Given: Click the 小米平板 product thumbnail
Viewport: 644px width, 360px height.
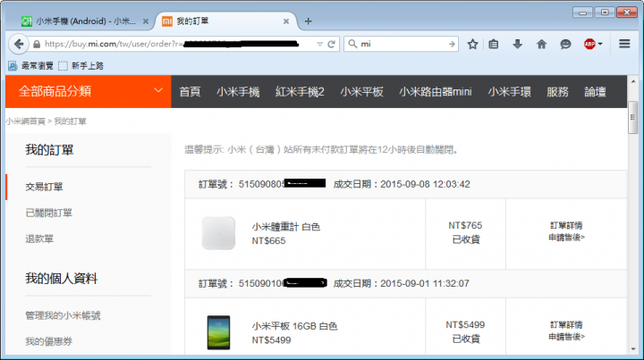Looking at the screenshot, I should (218, 332).
